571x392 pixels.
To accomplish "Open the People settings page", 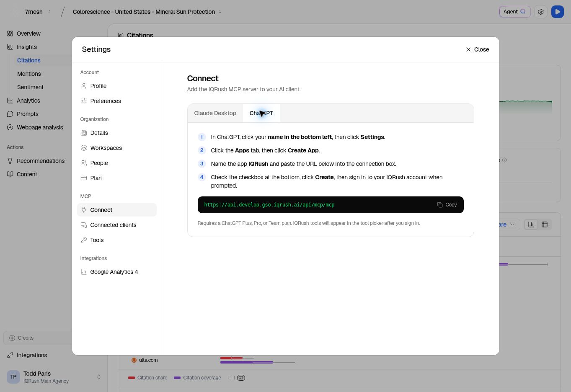I will pyautogui.click(x=117, y=163).
